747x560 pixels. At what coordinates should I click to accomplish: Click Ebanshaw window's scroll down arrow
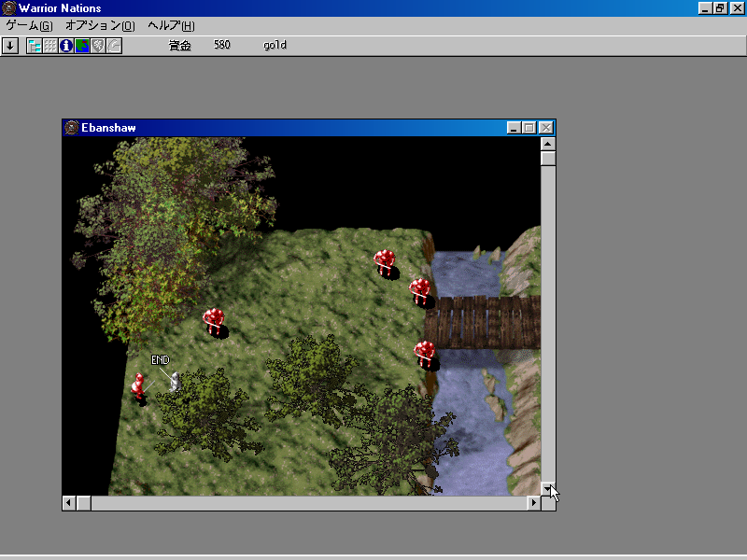coord(548,488)
